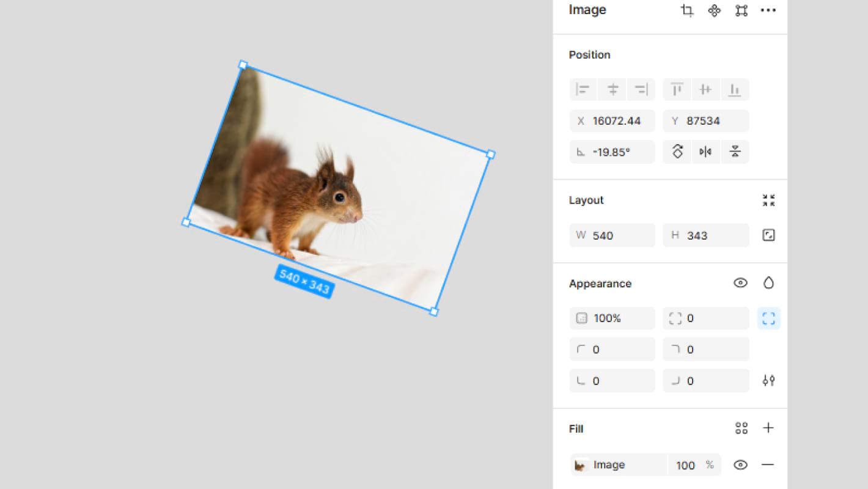This screenshot has width=868, height=489.
Task: Collapse the Layout section
Action: 768,200
